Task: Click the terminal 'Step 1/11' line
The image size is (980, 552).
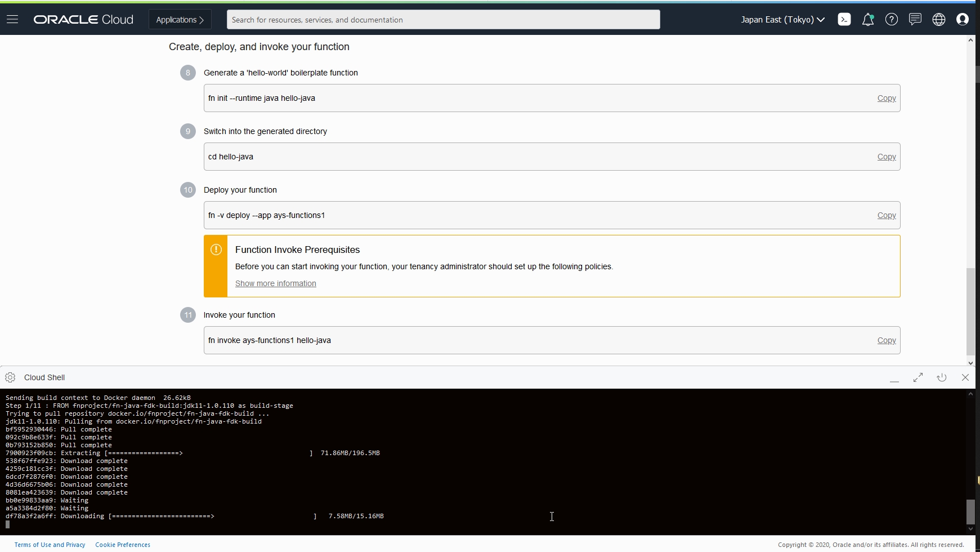Action: tap(149, 406)
